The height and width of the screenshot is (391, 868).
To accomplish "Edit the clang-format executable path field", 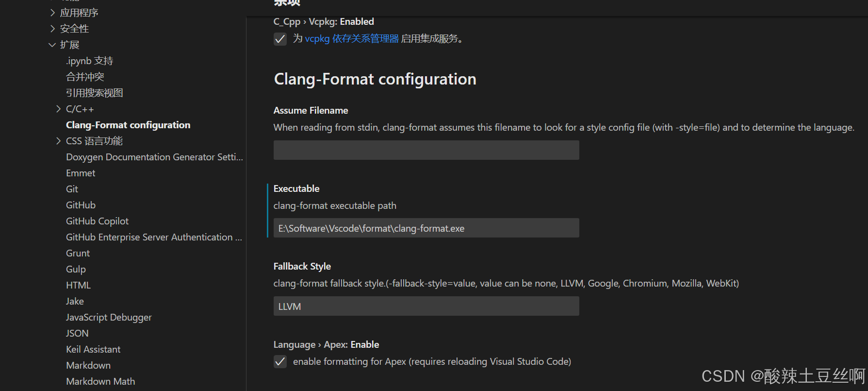I will tap(426, 228).
